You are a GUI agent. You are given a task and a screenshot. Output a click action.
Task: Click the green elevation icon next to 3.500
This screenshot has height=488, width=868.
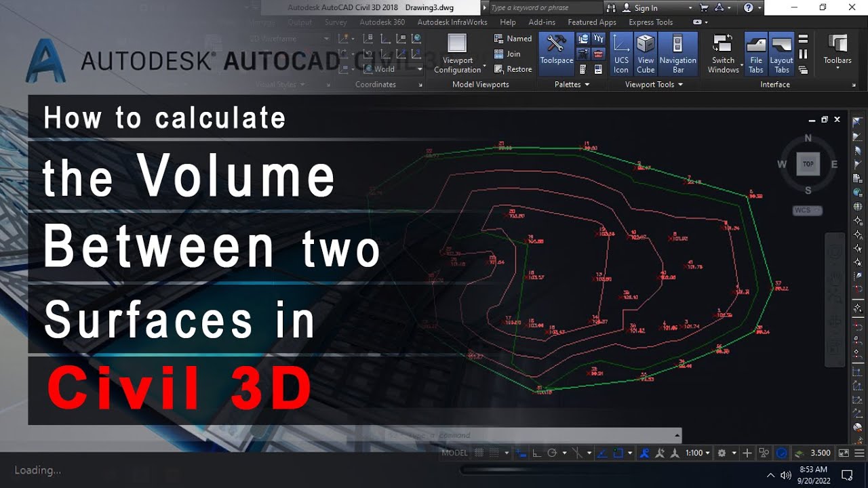click(800, 453)
